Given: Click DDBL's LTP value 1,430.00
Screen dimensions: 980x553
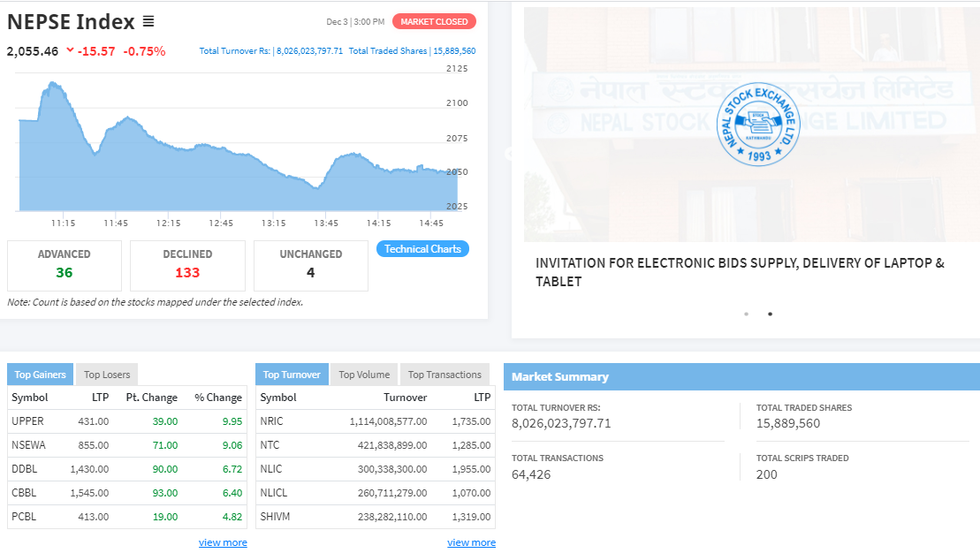Looking at the screenshot, I should (x=89, y=469).
